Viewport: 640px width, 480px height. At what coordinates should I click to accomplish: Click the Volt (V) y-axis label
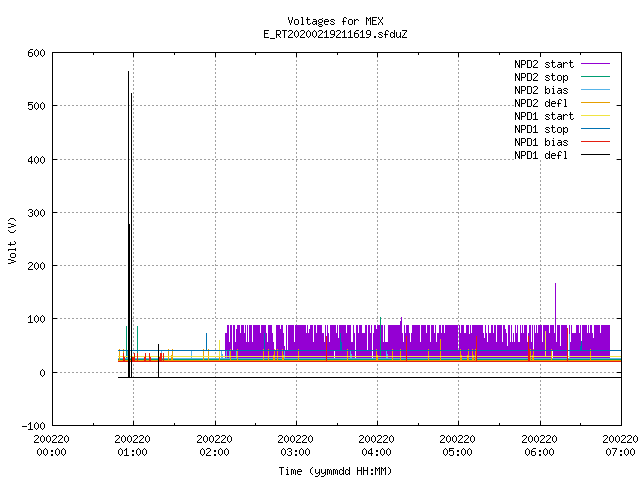12,241
